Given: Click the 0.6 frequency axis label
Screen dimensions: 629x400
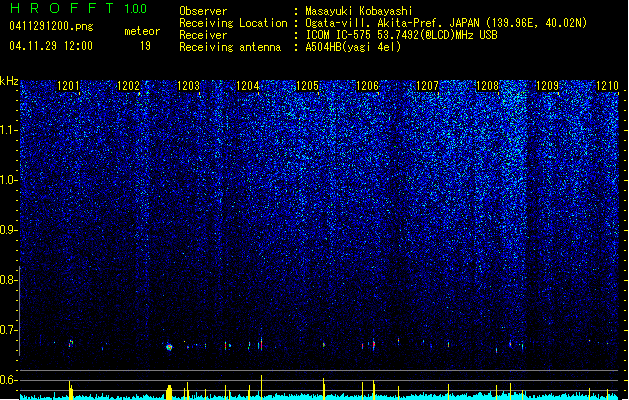Looking at the screenshot, I should pos(9,380).
